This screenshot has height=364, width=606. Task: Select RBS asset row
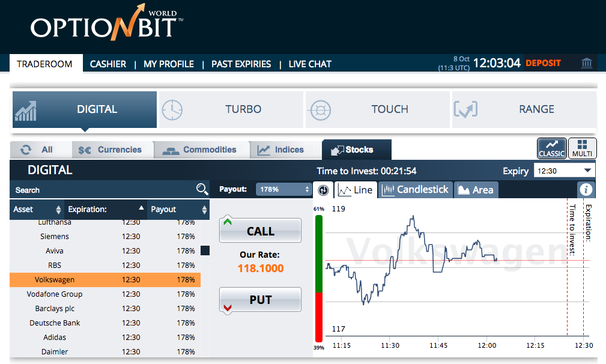tap(105, 265)
